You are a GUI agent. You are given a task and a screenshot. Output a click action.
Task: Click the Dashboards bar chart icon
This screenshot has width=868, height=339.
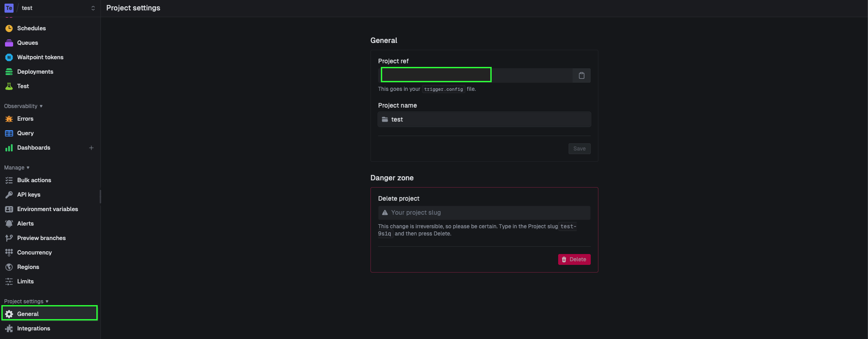coord(9,148)
